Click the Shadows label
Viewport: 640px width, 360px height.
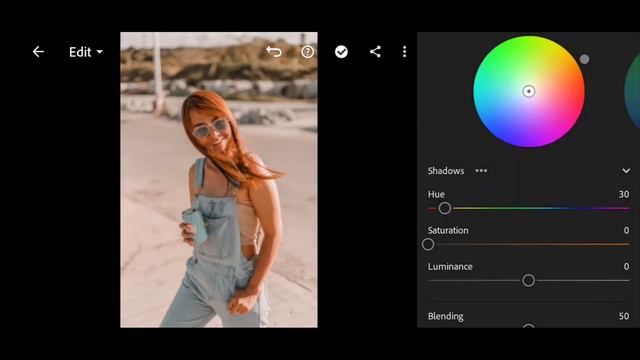pos(446,171)
